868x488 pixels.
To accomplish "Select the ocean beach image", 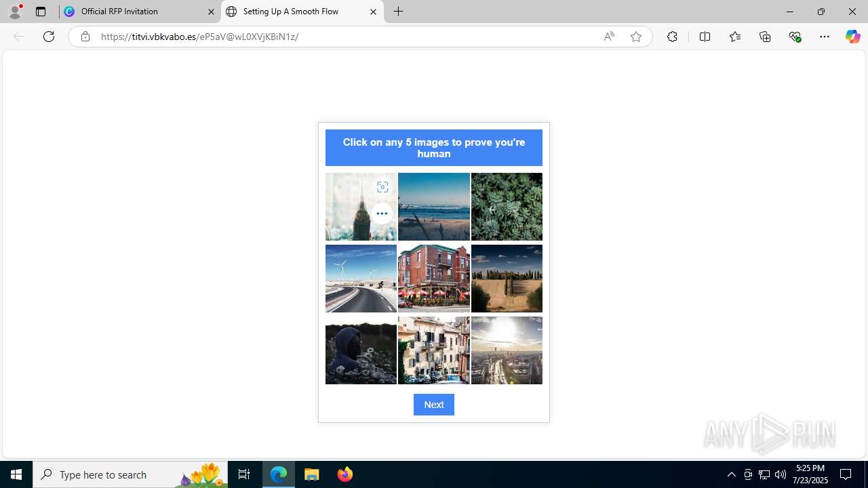I will click(x=434, y=207).
